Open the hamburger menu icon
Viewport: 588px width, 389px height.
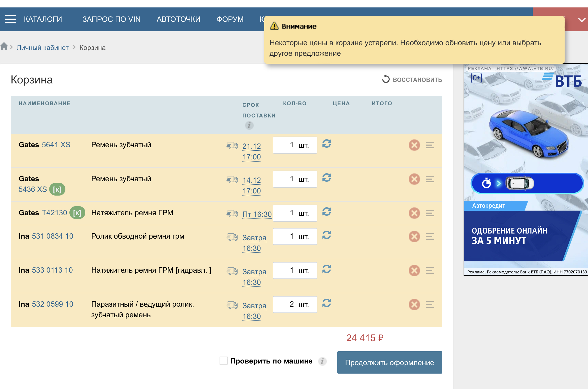(11, 19)
